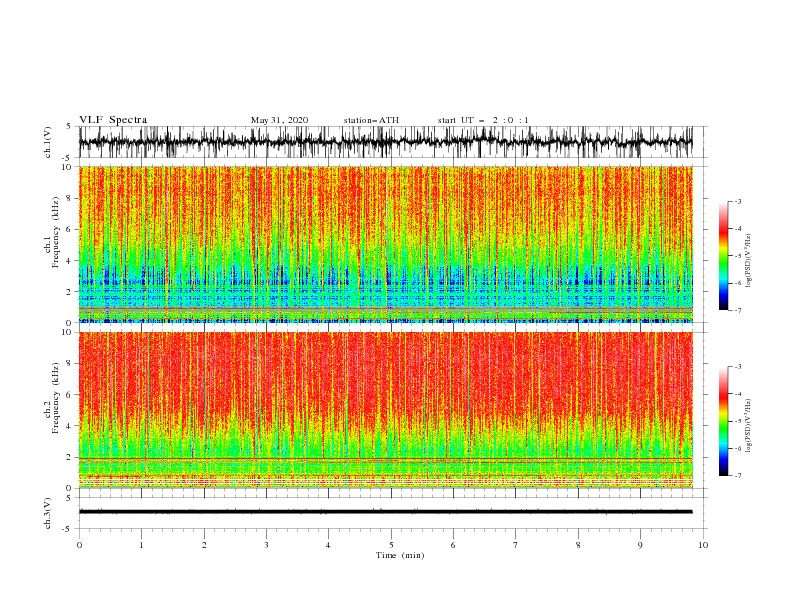This screenshot has height=612, width=792.
Task: Click tick label '0' on the time axis
Action: [79, 545]
